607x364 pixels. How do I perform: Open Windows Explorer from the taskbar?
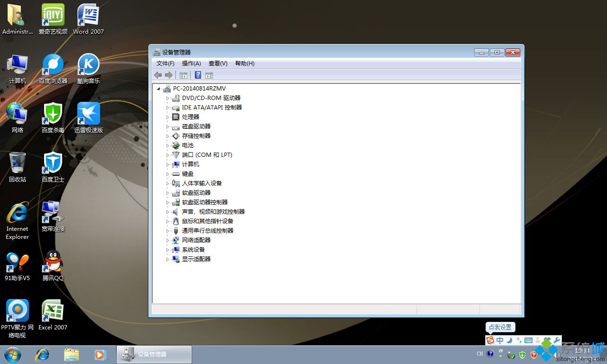(72, 354)
